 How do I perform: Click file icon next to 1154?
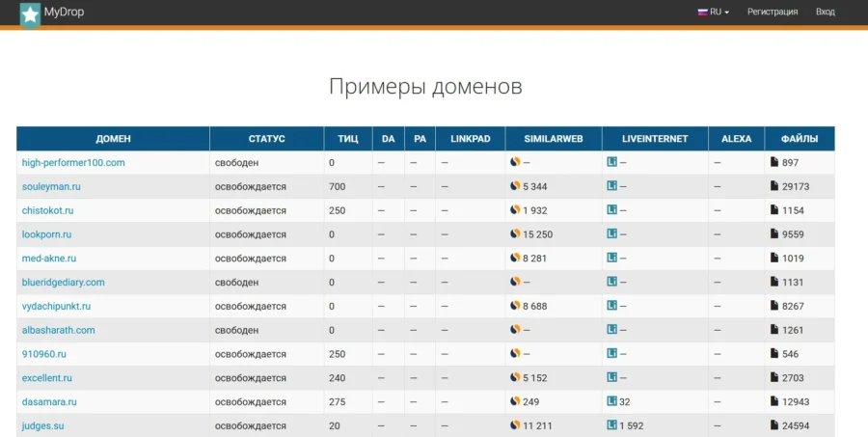pos(774,210)
